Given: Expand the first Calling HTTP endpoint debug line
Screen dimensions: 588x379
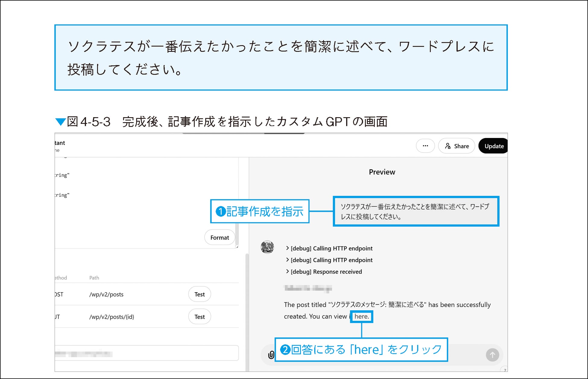Looking at the screenshot, I should 331,248.
